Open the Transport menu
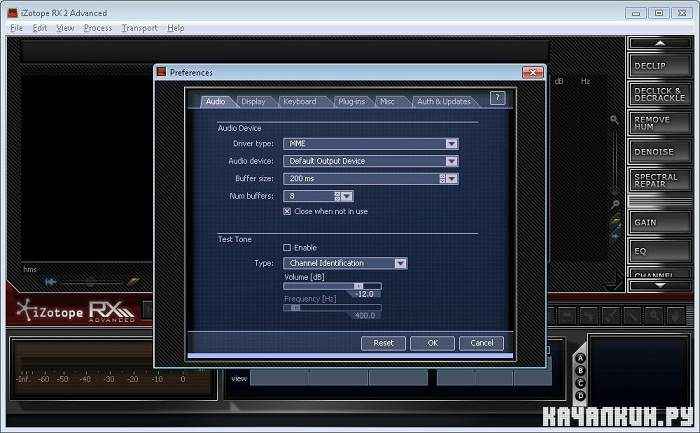Image resolution: width=700 pixels, height=433 pixels. tap(140, 28)
